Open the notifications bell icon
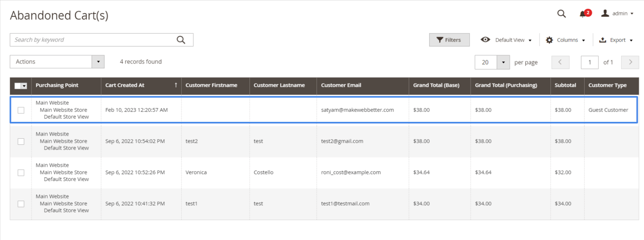644x240 pixels. pos(583,14)
